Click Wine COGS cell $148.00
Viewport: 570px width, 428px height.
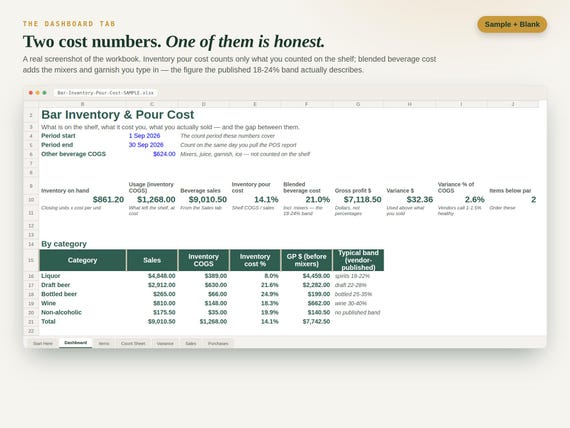point(216,303)
